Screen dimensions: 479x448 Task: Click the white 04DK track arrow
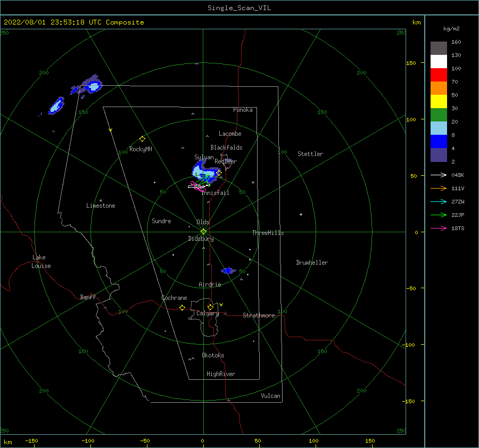point(439,175)
